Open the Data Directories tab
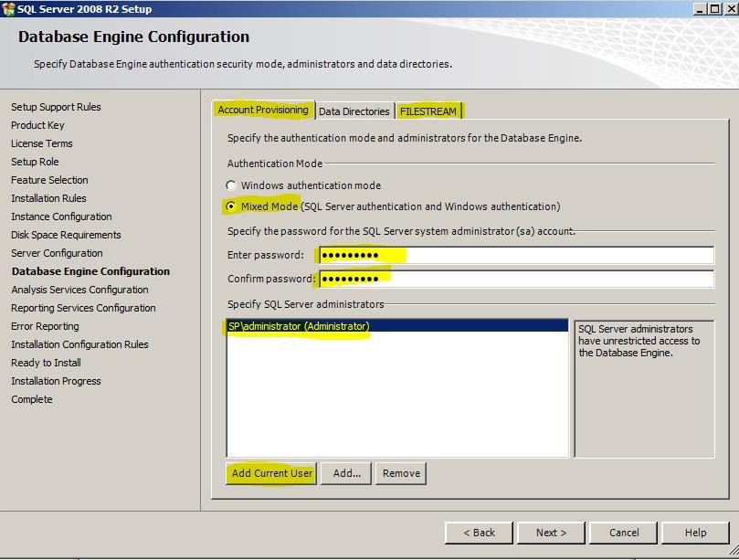The image size is (739, 560). pyautogui.click(x=354, y=111)
